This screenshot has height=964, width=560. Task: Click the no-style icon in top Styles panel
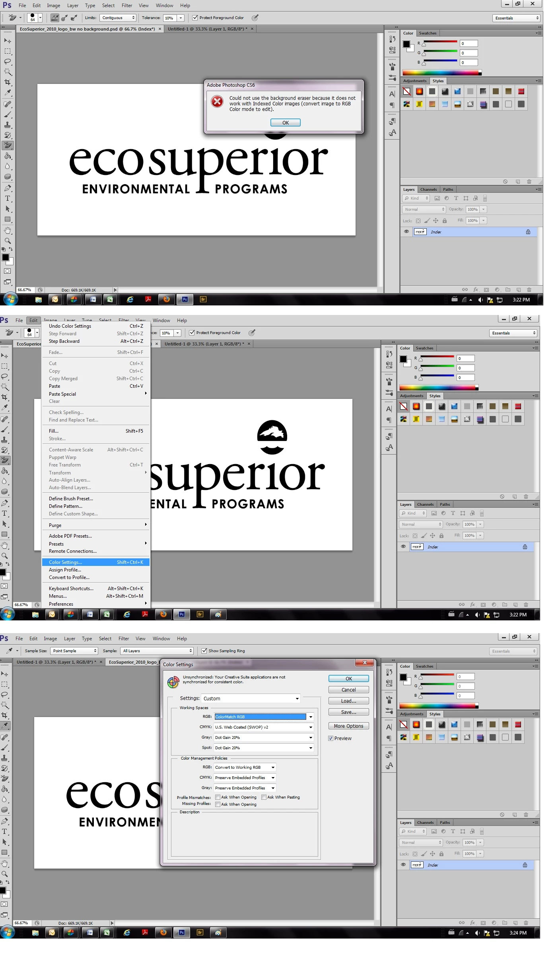(x=406, y=91)
